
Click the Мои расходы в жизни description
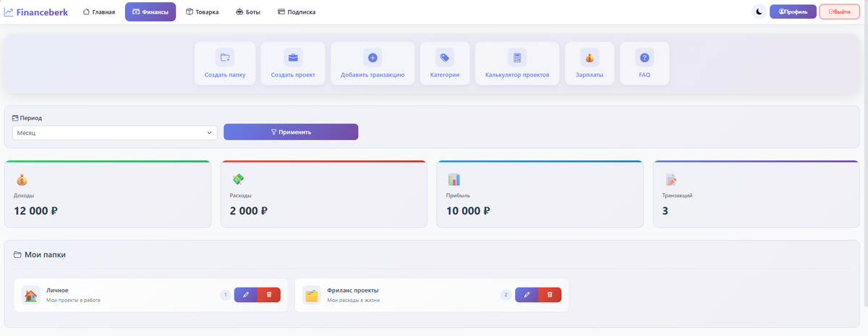[354, 300]
